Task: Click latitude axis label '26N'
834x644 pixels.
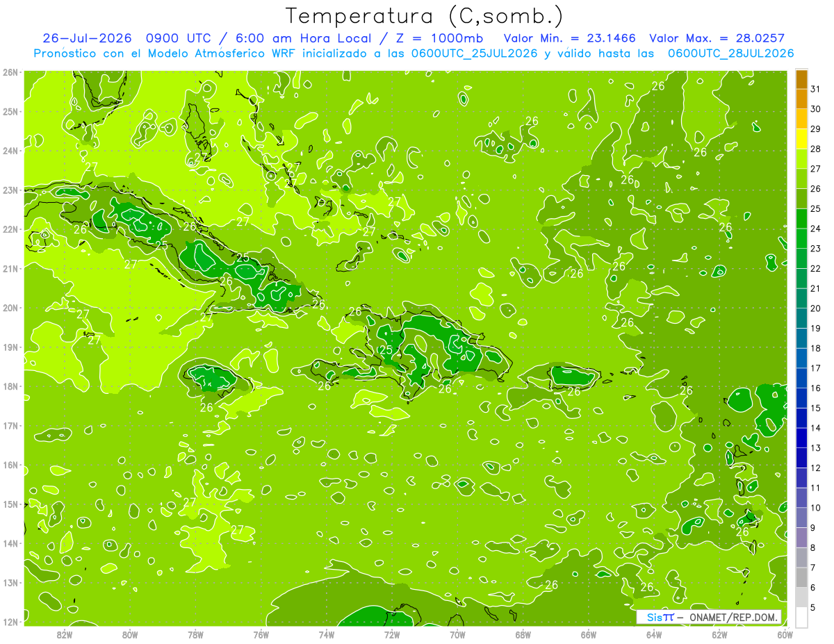Action: coord(10,72)
